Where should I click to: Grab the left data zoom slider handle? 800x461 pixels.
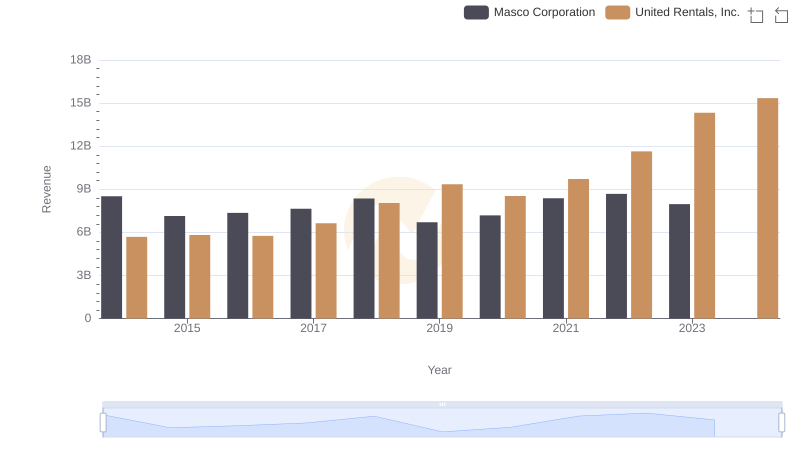click(x=103, y=423)
